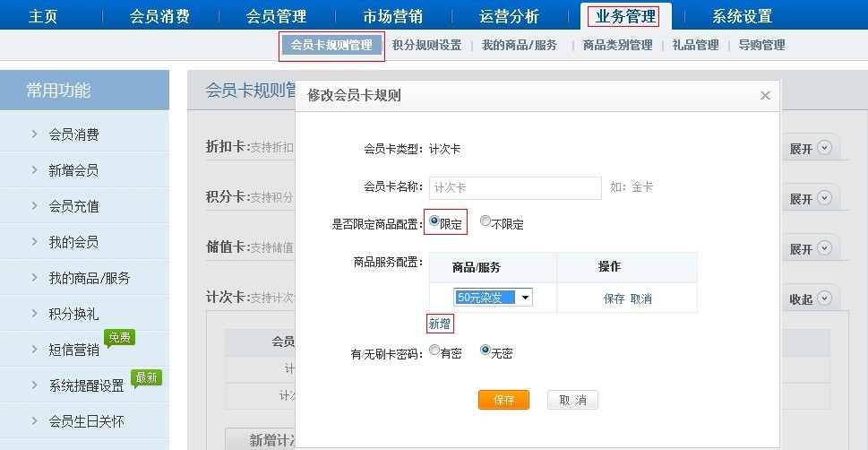Click the 会员卡名称 input field

click(515, 187)
